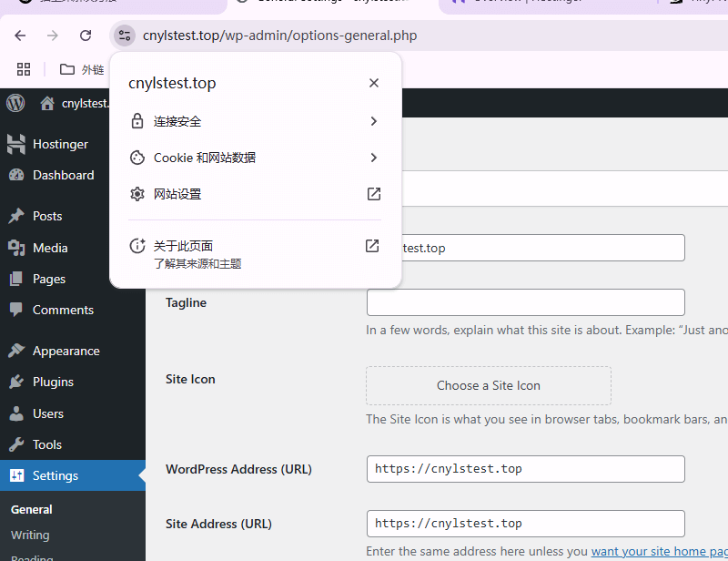Open the Writing settings submenu link

(30, 535)
